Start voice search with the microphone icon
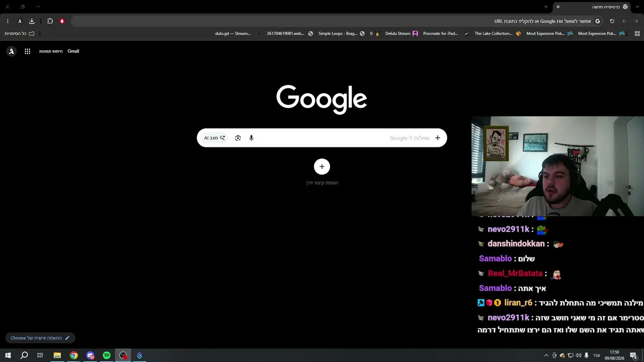The width and height of the screenshot is (644, 362). [x=251, y=138]
